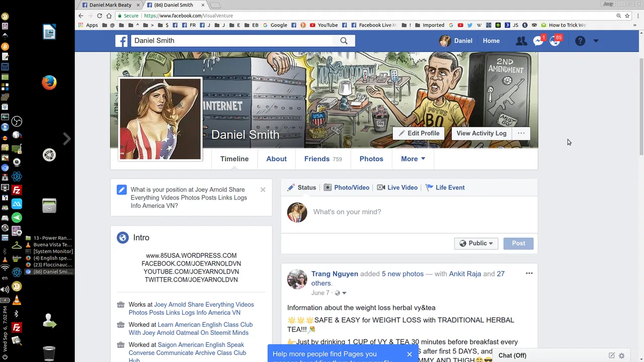Click the address bar URL
Image resolution: width=644 pixels, height=362 pixels.
(188, 16)
